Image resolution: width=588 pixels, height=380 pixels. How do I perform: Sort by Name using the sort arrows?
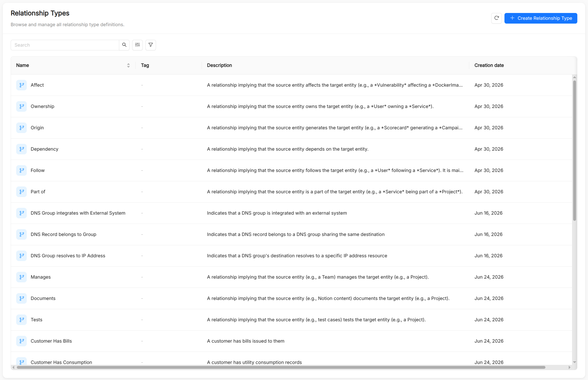[x=128, y=65]
